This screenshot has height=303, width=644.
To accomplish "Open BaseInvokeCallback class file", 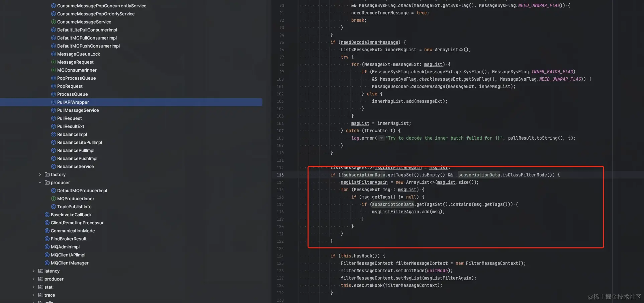I will [71, 215].
